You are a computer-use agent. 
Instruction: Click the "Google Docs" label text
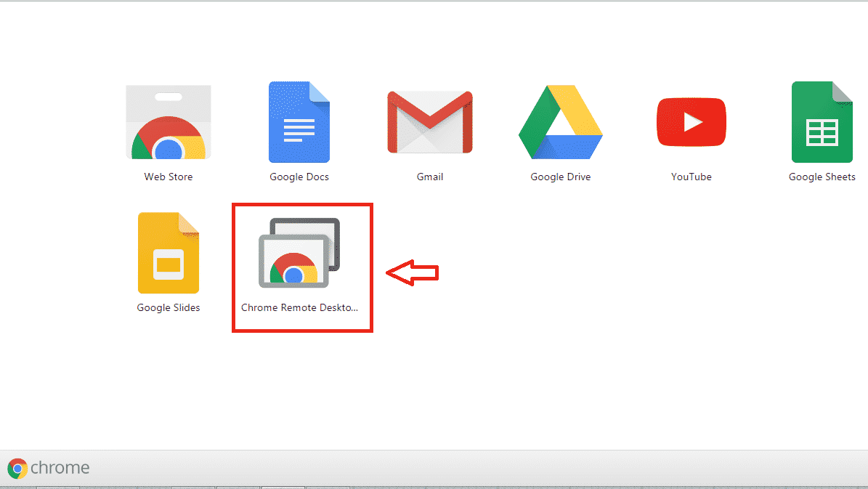click(x=299, y=177)
